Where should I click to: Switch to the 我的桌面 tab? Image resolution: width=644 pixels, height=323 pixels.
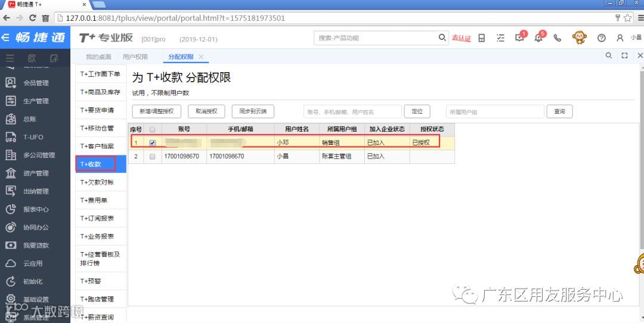[x=98, y=57]
